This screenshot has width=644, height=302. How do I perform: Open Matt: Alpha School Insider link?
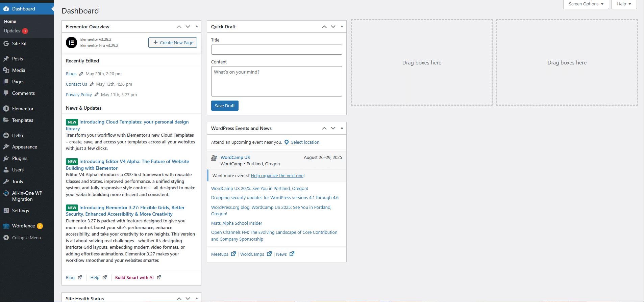point(237,223)
